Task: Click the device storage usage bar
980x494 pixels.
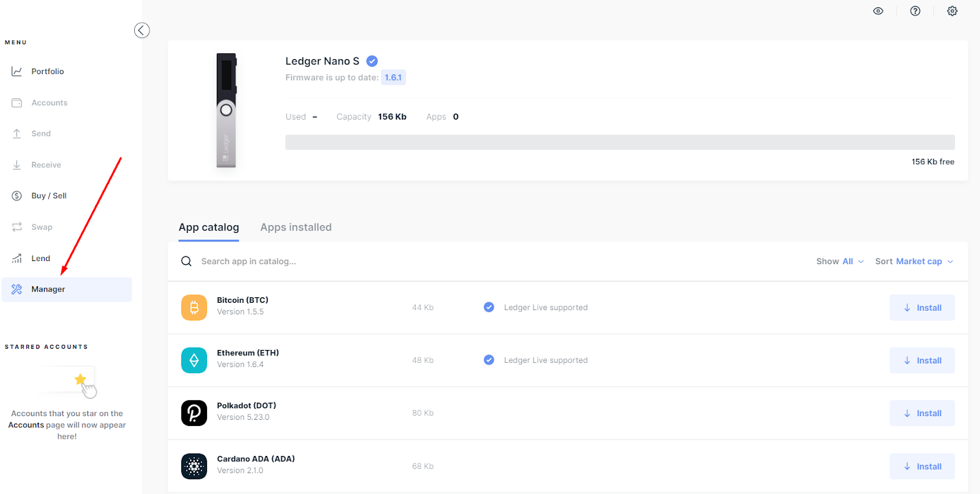Action: click(x=620, y=142)
